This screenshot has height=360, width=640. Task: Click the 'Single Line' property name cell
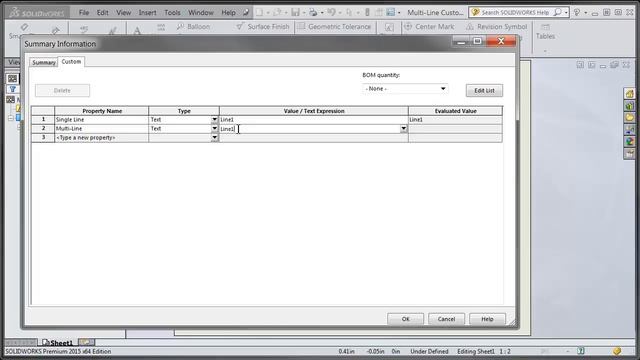(102, 120)
